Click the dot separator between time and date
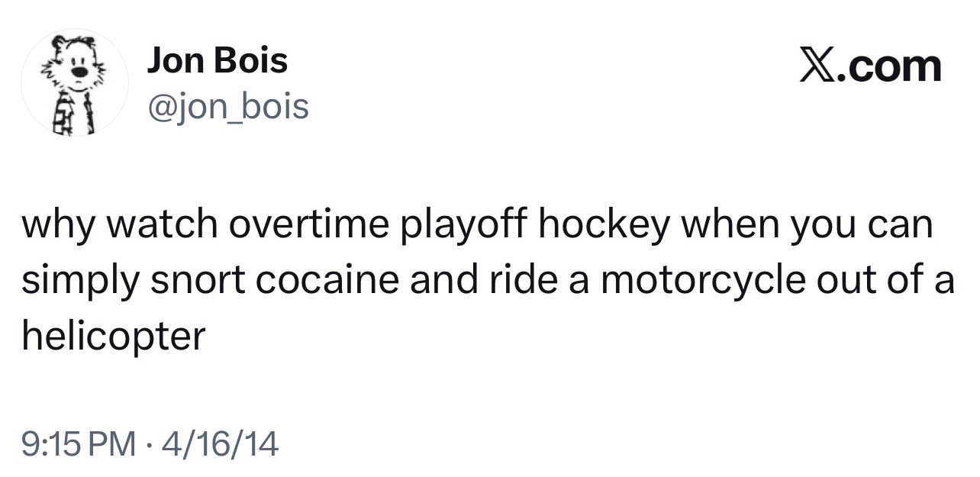Screen dimensions: 980x477 pos(149,444)
